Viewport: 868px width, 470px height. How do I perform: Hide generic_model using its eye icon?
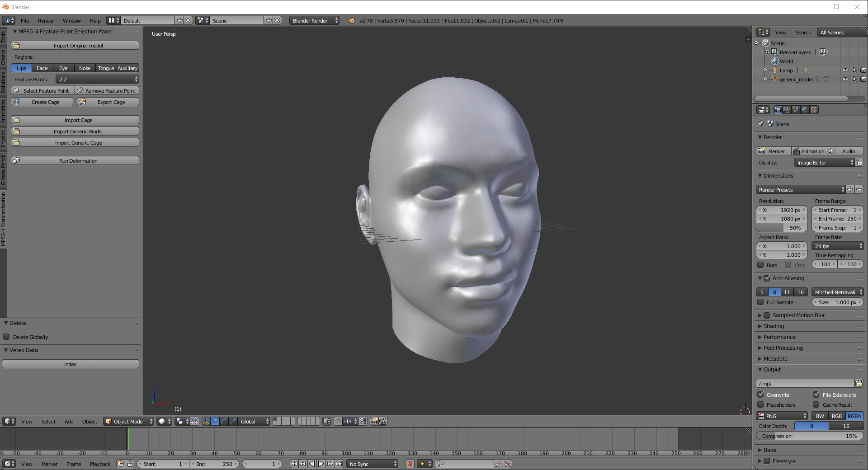coord(845,80)
